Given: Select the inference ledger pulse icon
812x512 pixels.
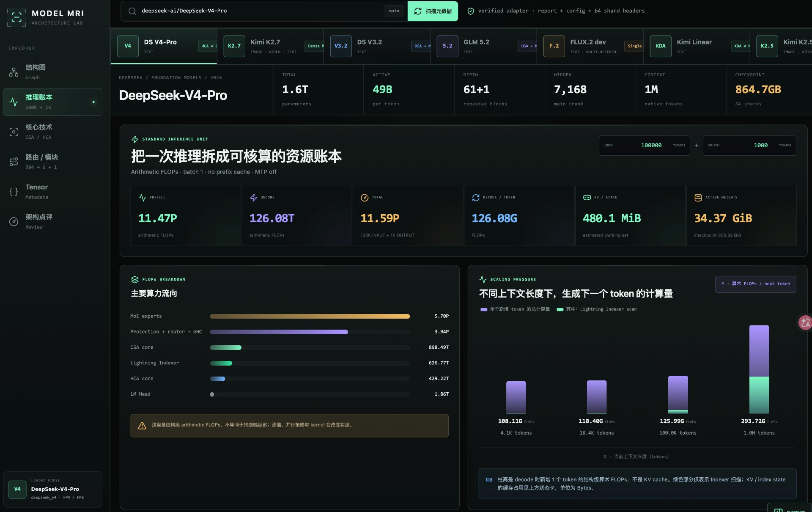Looking at the screenshot, I should tap(14, 102).
